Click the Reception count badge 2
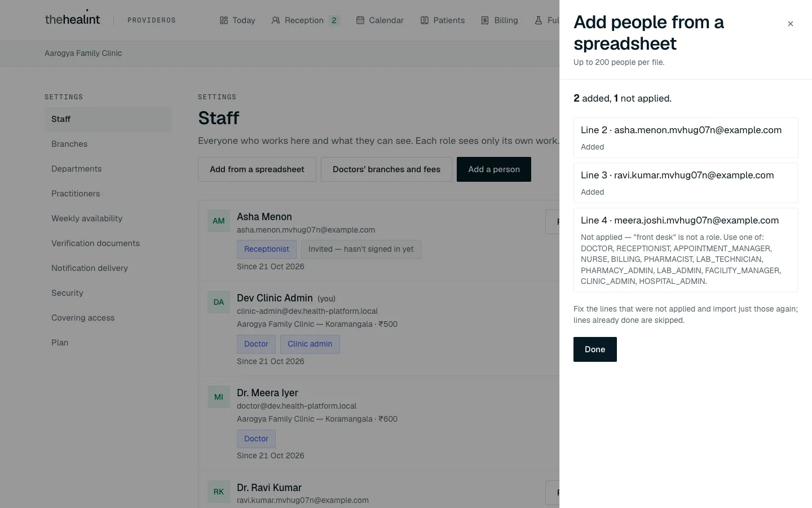This screenshot has height=508, width=812. [x=334, y=20]
